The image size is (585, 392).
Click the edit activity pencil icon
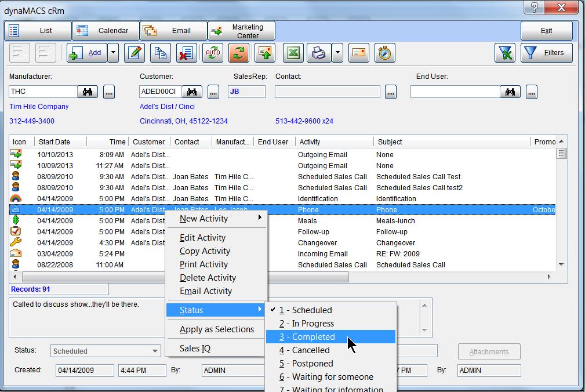[135, 53]
